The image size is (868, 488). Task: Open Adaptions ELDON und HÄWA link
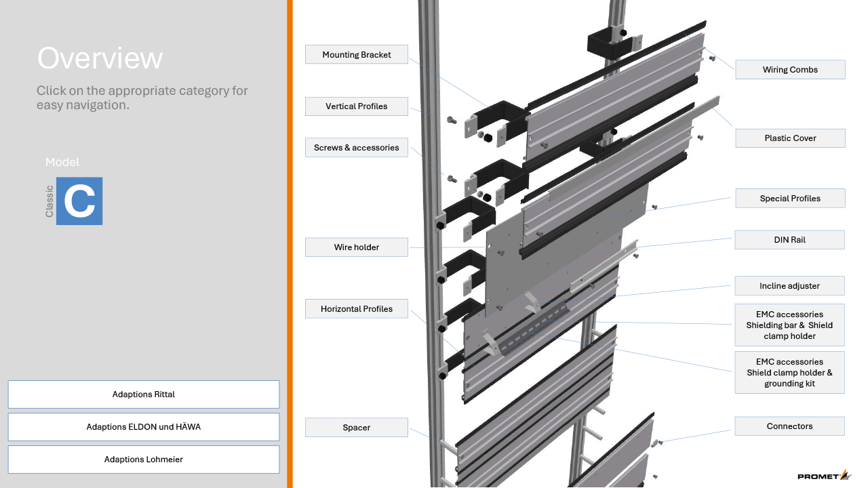pos(144,427)
